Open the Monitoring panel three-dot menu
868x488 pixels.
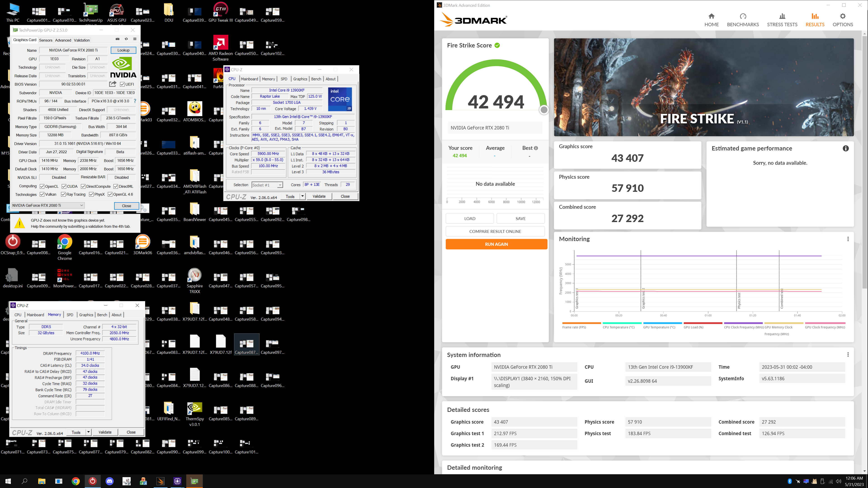(x=848, y=239)
